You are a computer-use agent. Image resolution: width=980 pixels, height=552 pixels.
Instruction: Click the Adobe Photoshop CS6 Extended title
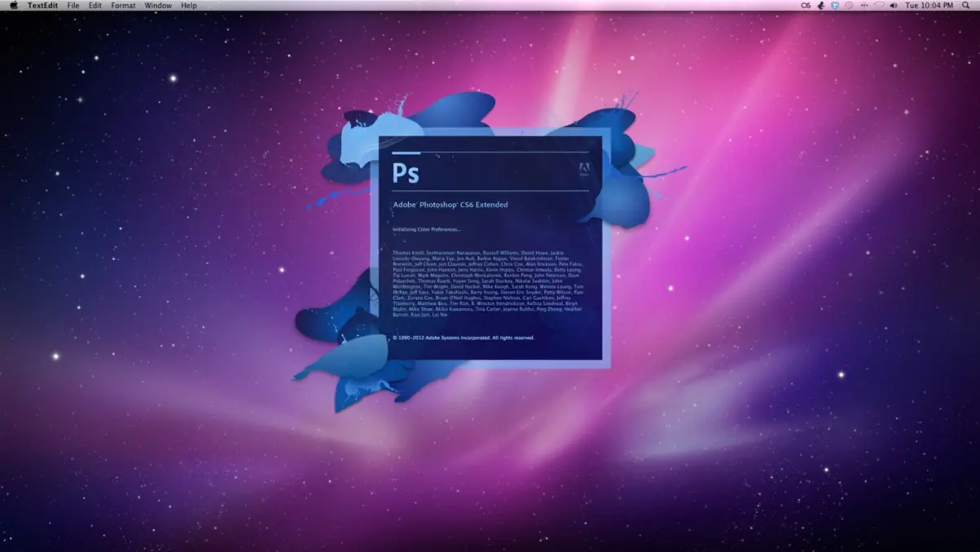(450, 205)
